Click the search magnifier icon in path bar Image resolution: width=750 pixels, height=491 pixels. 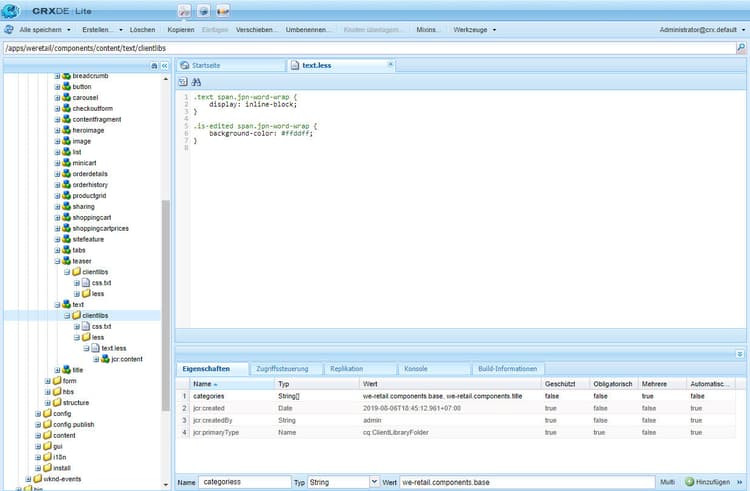[741, 48]
